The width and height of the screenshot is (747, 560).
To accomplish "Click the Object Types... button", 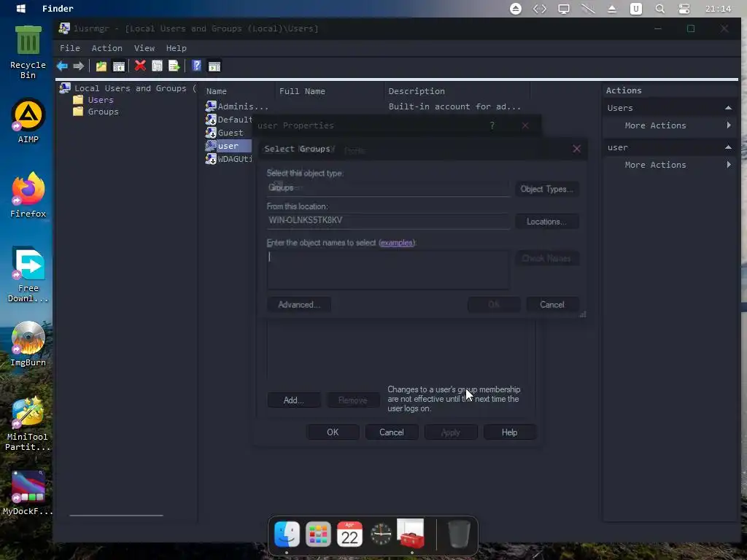I will point(547,189).
